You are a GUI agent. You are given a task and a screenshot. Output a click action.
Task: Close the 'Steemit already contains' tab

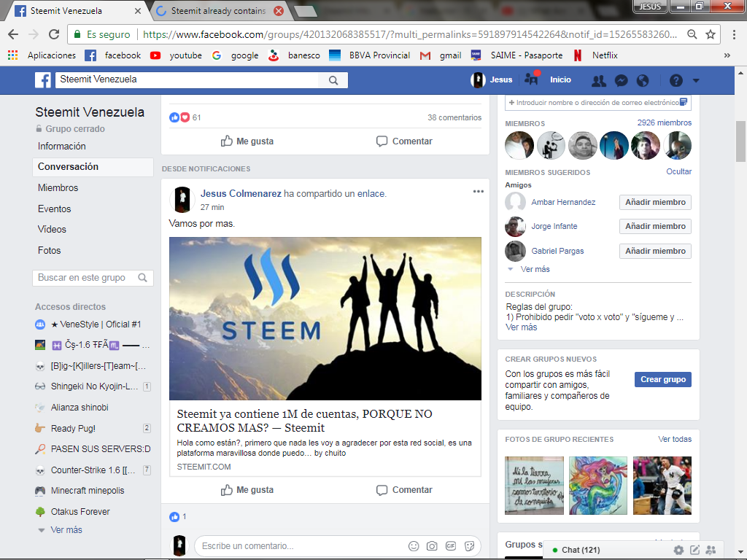coord(279,10)
